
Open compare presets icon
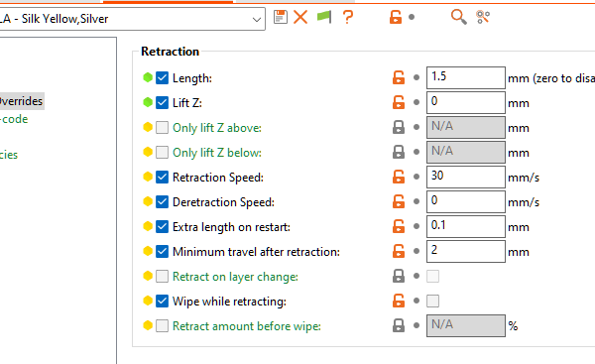point(483,17)
